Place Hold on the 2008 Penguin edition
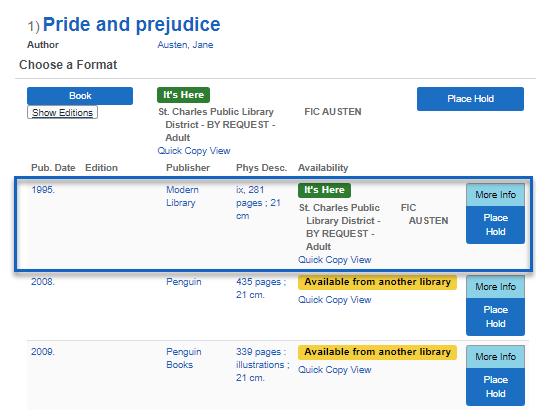Image resolution: width=536 pixels, height=410 pixels. [x=495, y=317]
